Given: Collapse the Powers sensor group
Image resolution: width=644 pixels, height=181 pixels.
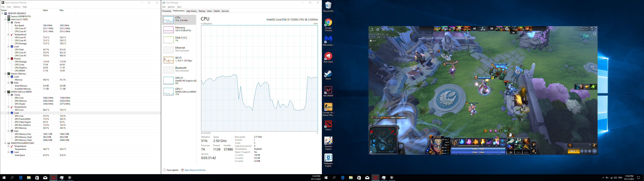Looking at the screenshot, I should coord(8,59).
